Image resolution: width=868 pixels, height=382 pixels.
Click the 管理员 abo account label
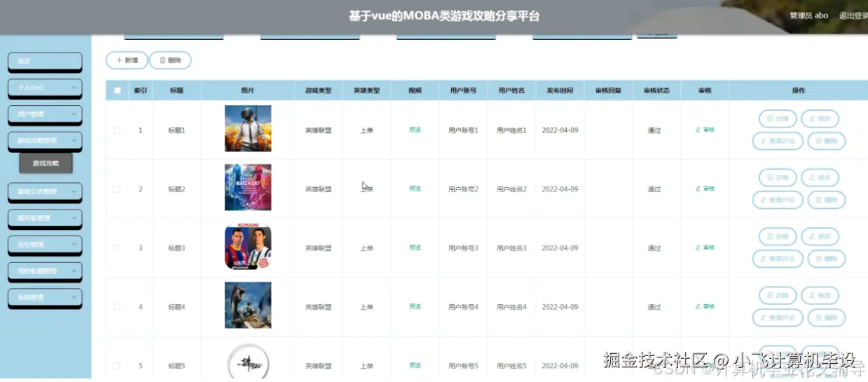pos(808,15)
